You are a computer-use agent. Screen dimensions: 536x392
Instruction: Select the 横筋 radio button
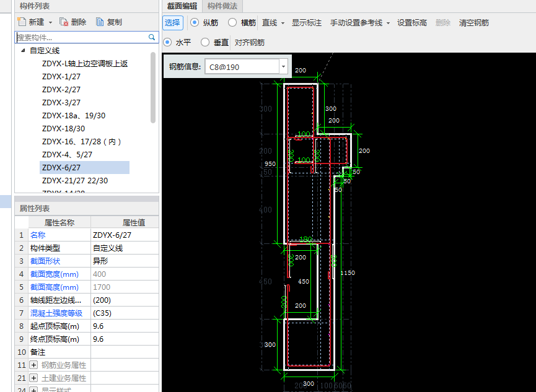[x=232, y=22]
